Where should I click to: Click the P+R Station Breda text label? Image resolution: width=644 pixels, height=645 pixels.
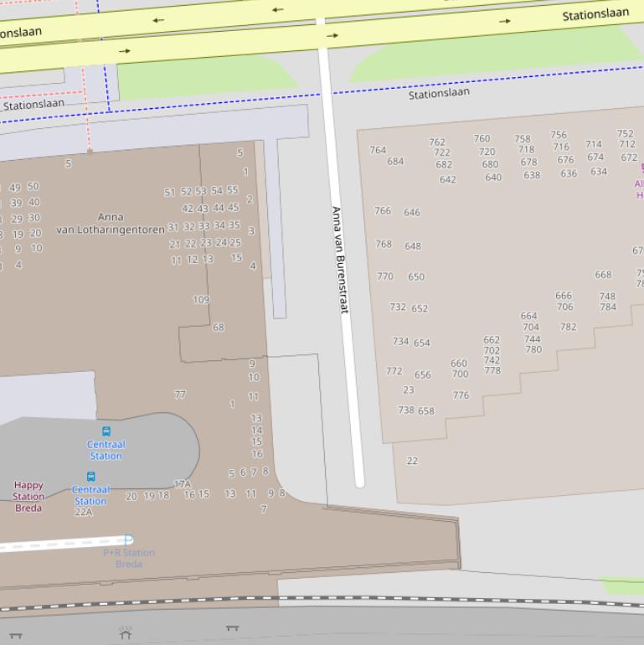(x=129, y=559)
